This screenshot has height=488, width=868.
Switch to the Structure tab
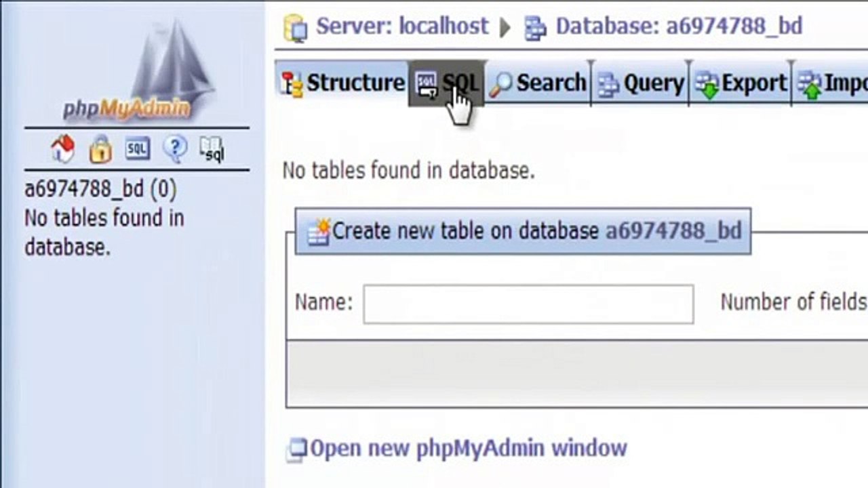pos(342,83)
